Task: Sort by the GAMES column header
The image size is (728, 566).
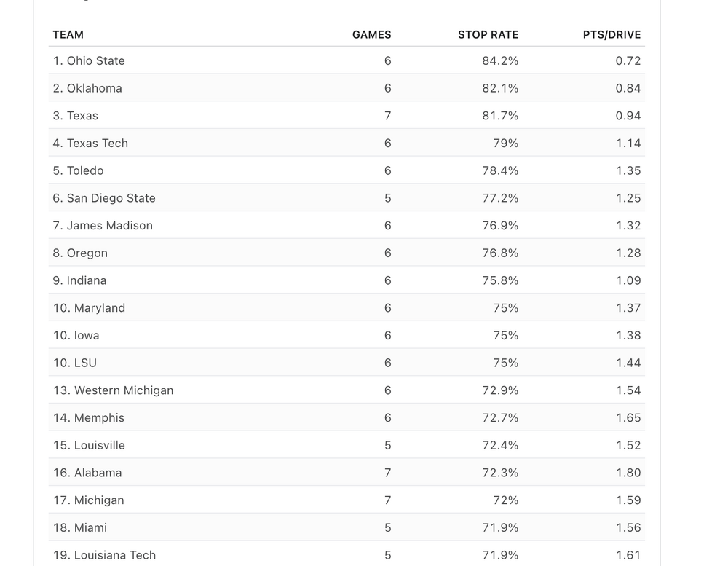Action: 371,35
